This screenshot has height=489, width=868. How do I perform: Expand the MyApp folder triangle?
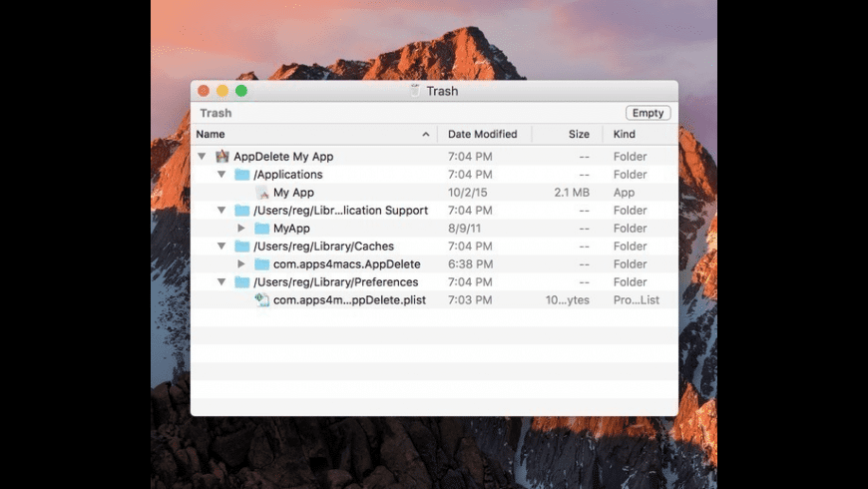point(241,229)
